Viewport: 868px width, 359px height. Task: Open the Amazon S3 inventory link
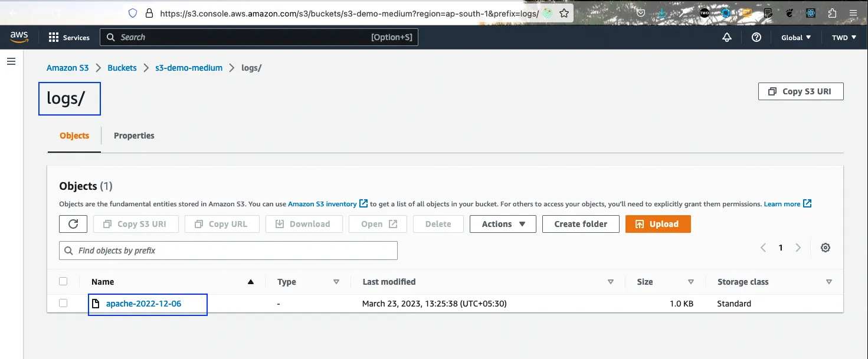(x=328, y=204)
